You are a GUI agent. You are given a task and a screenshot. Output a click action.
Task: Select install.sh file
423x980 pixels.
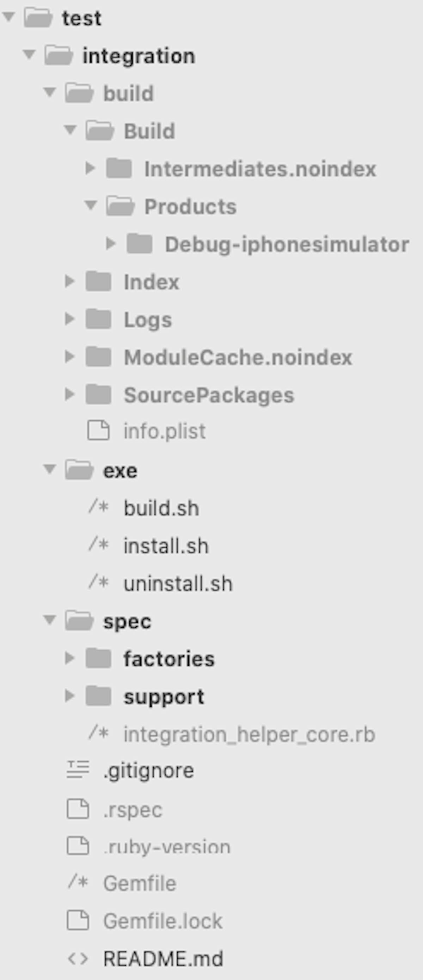(x=166, y=546)
